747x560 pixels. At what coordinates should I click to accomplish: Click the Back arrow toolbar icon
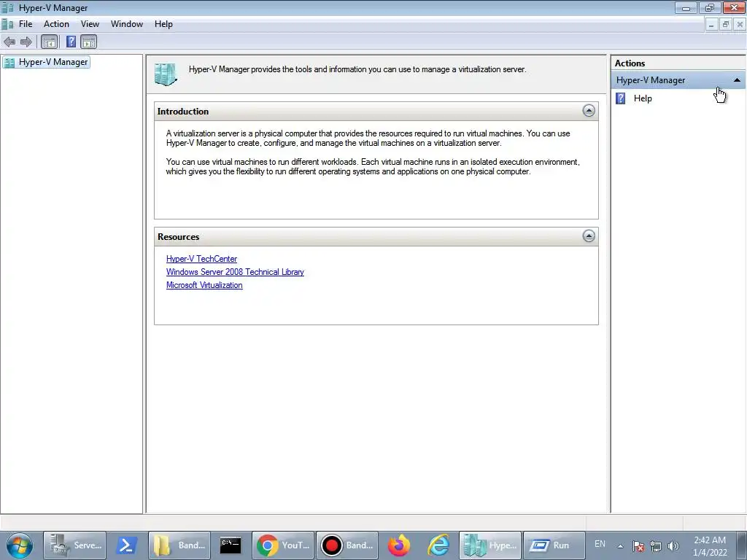[x=9, y=42]
